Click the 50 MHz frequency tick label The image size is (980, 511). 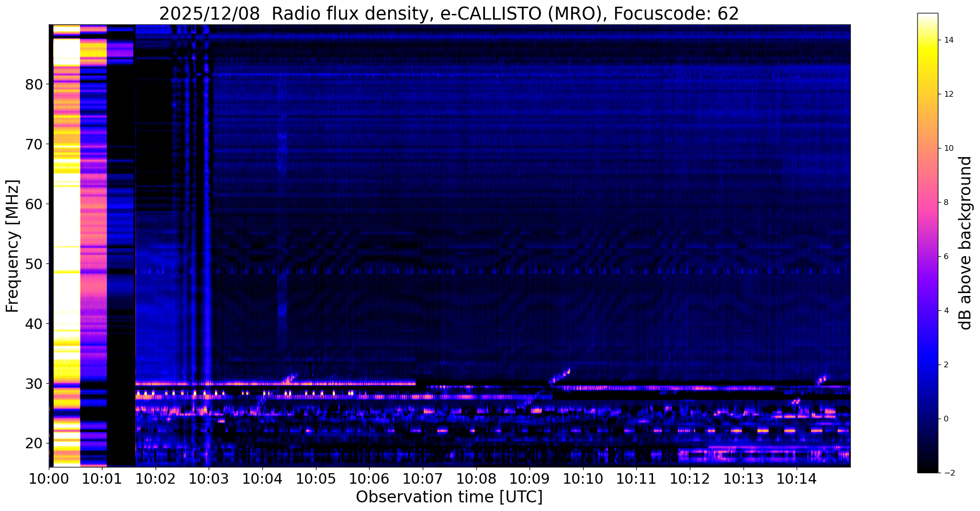(x=34, y=264)
